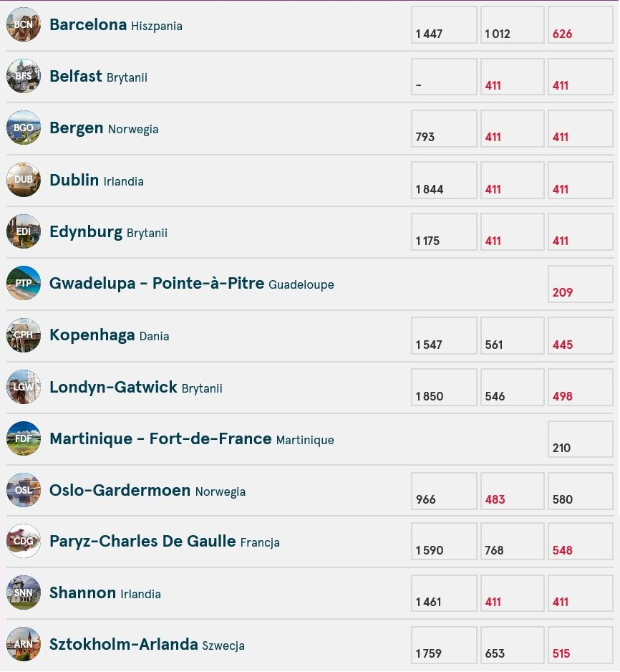Select the BGO Bergen circular icon
Image resolution: width=620 pixels, height=672 pixels.
click(24, 128)
